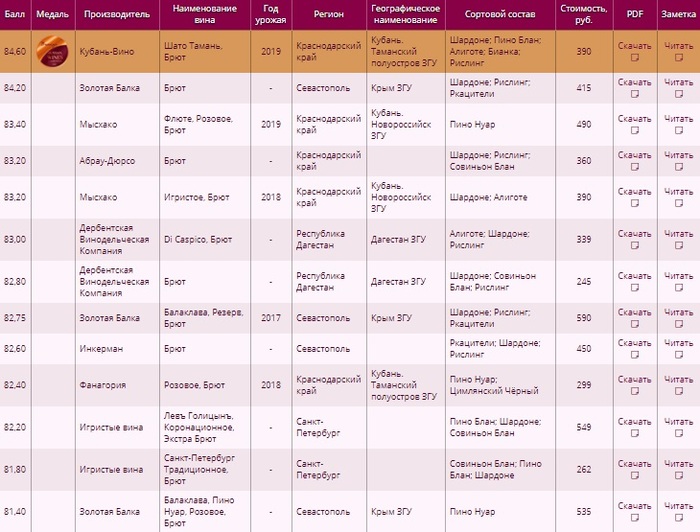
Task: Select year 2017 cell
Action: (271, 318)
